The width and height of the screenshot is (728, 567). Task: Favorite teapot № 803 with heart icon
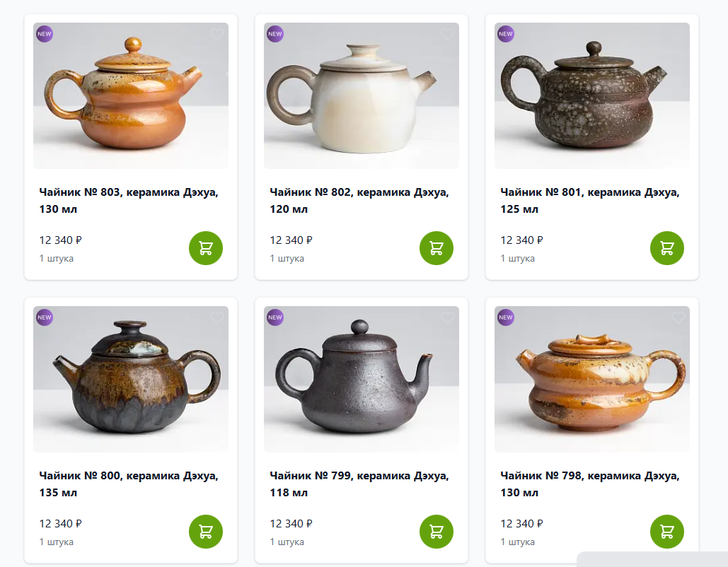pyautogui.click(x=217, y=34)
